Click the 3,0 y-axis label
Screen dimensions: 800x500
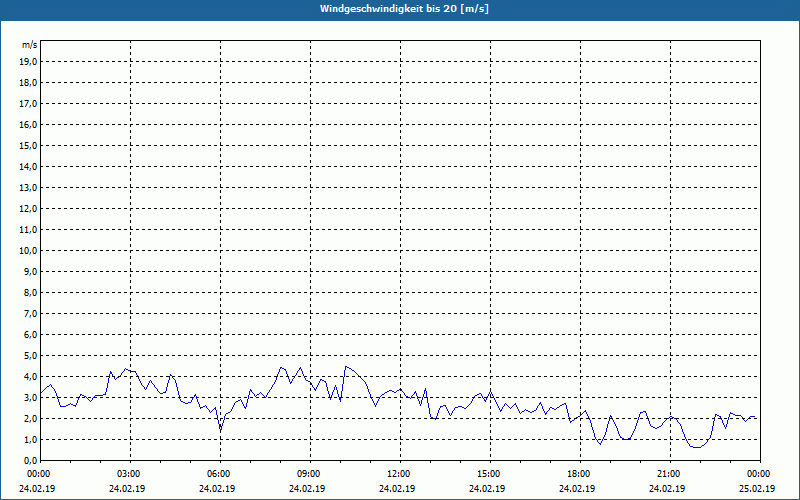[x=30, y=397]
